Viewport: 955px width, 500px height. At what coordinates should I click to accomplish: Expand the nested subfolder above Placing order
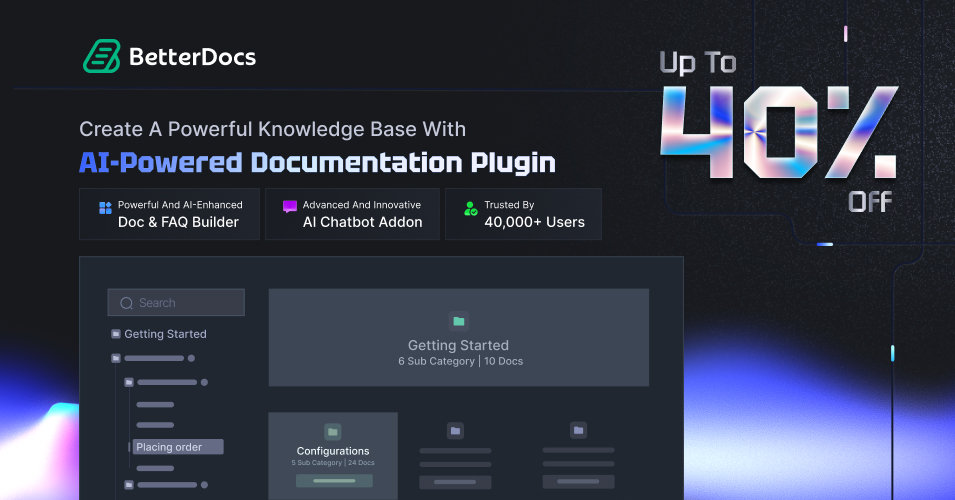[x=129, y=382]
